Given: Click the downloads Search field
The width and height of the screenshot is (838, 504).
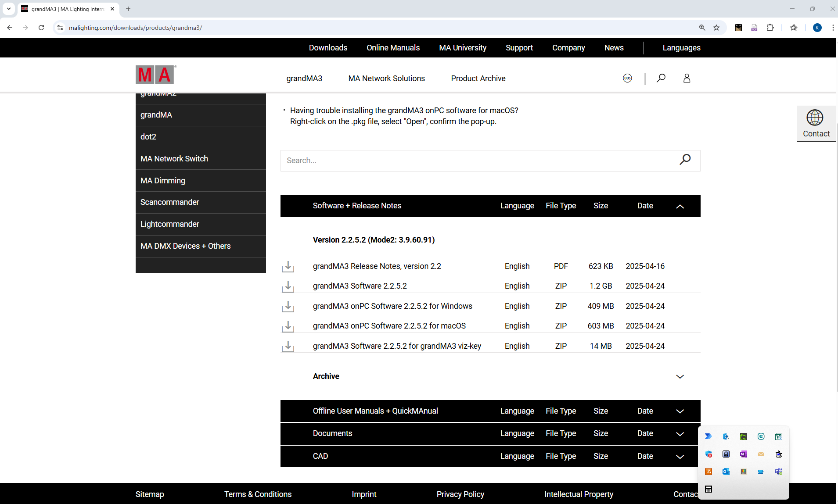Looking at the screenshot, I should coord(478,161).
